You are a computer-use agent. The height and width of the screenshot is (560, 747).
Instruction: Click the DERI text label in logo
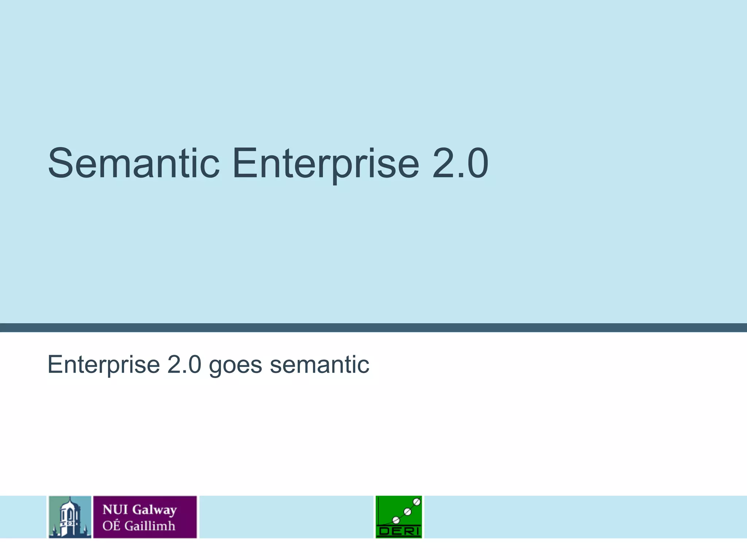(399, 531)
